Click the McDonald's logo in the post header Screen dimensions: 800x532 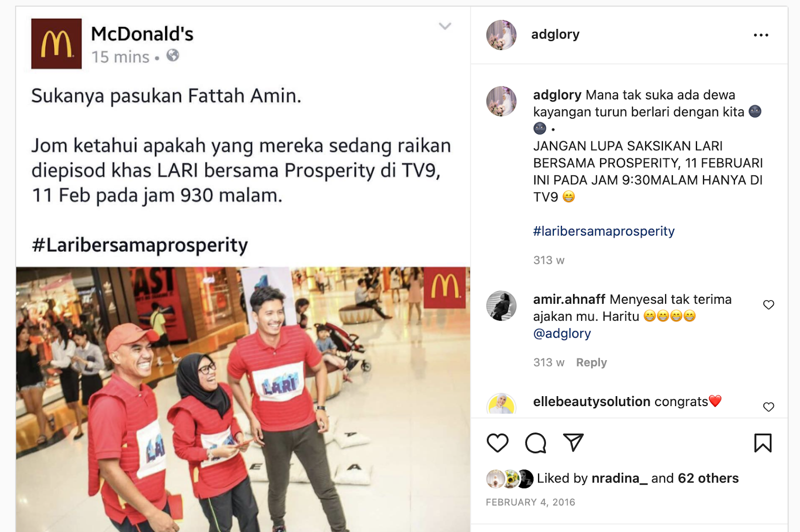point(56,43)
